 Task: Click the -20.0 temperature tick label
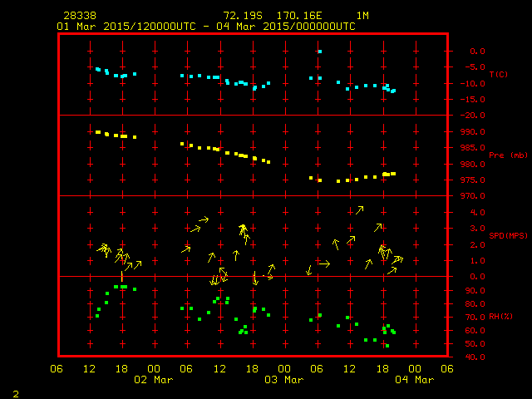click(461, 116)
